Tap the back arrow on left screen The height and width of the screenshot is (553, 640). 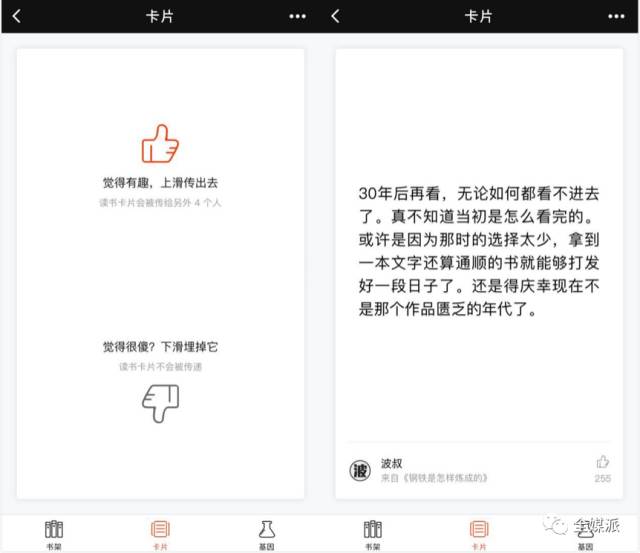tap(17, 16)
